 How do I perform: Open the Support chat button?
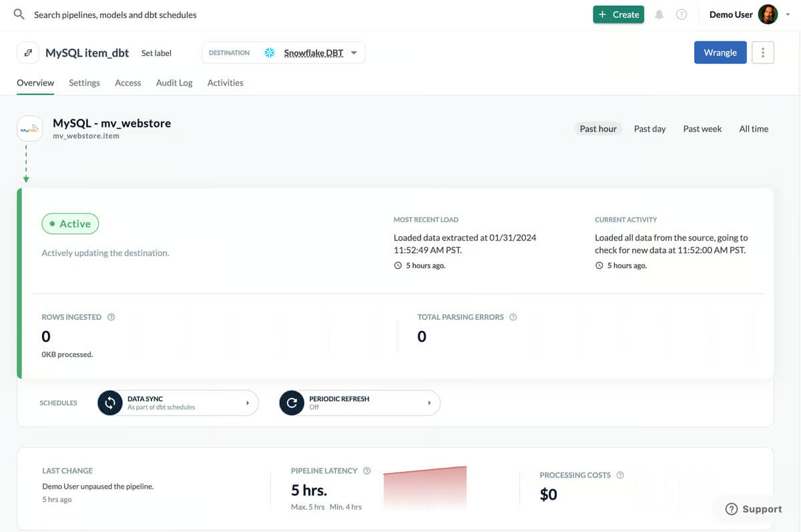[x=753, y=509]
